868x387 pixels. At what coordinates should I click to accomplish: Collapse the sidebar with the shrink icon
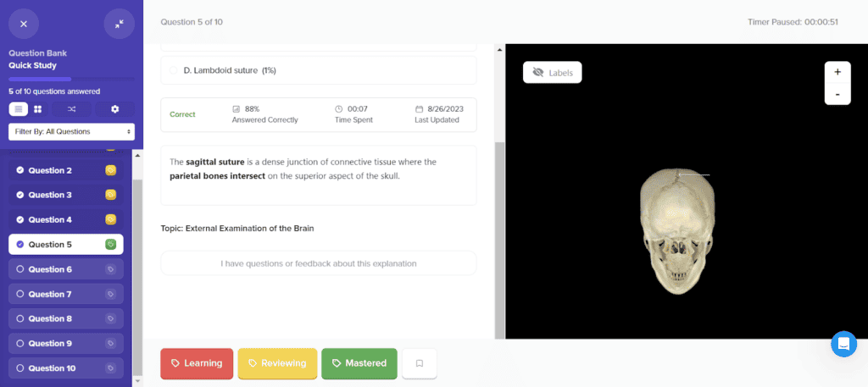tap(119, 24)
